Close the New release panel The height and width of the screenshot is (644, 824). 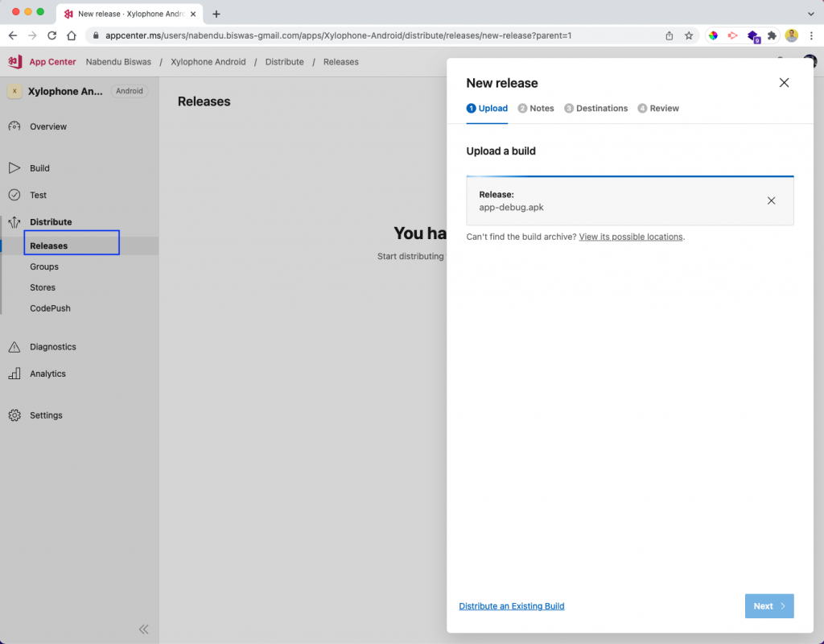tap(784, 83)
